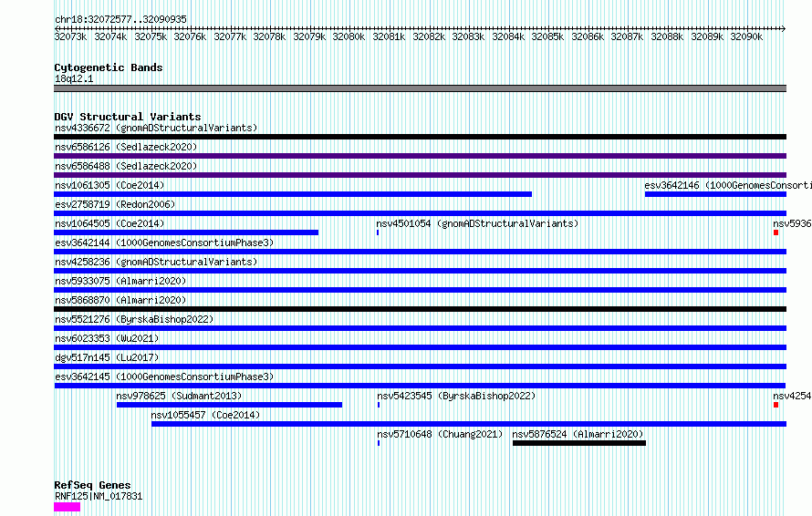Select the blue bar under nsv1064505

[186, 232]
